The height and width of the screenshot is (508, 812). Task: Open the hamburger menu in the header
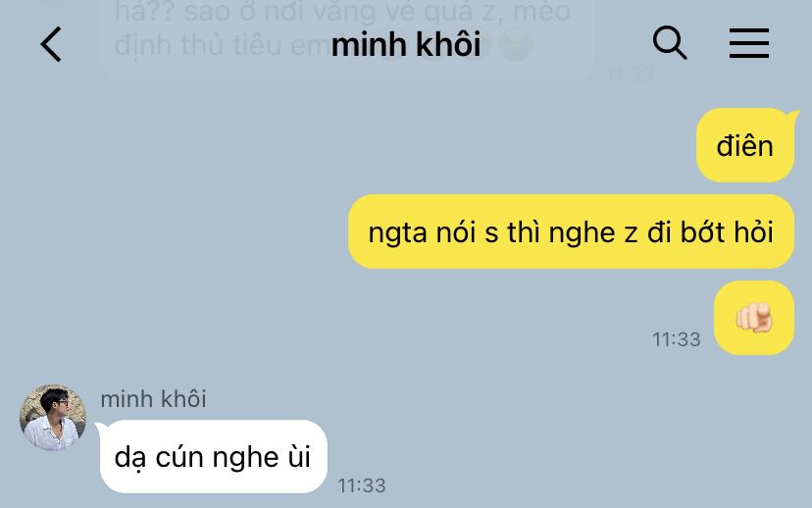pyautogui.click(x=749, y=43)
